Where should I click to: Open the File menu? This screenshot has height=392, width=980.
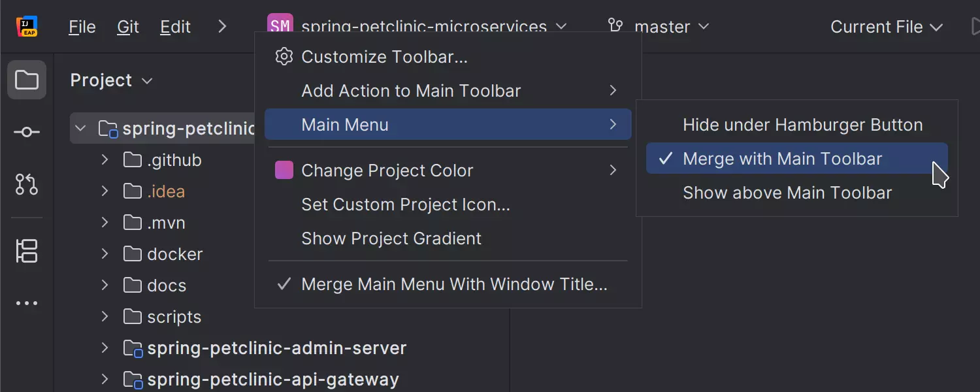point(81,27)
